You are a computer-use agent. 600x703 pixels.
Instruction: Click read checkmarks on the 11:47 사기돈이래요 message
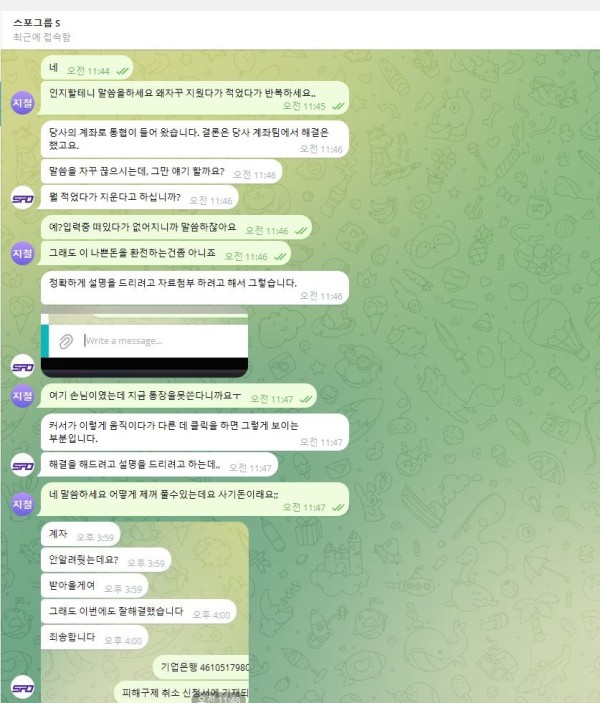click(x=338, y=508)
